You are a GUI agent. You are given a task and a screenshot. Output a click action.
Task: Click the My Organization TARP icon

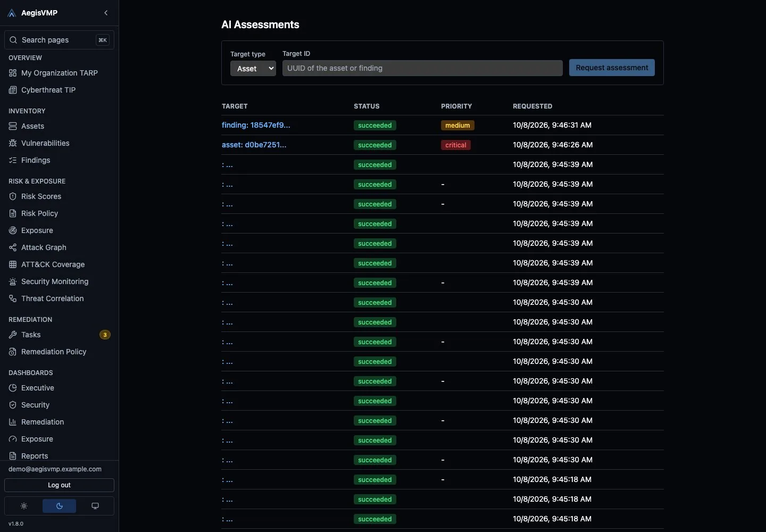[x=13, y=73]
